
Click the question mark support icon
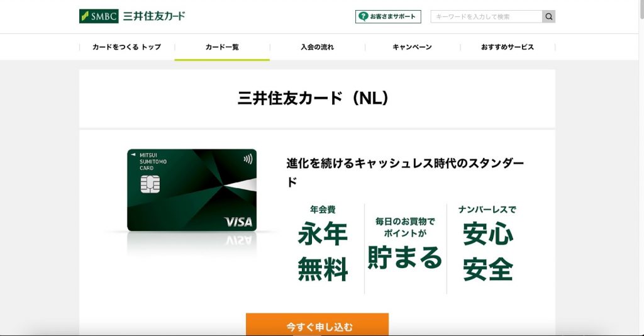pyautogui.click(x=363, y=16)
